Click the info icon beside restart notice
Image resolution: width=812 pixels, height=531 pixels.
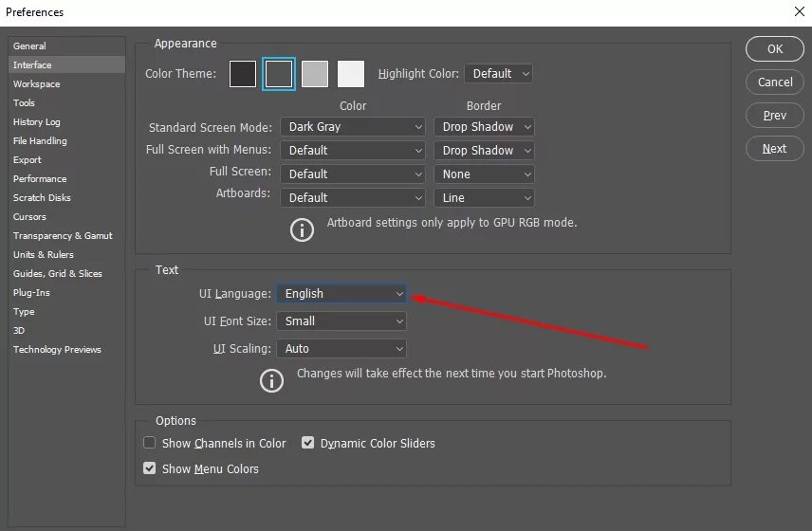271,381
